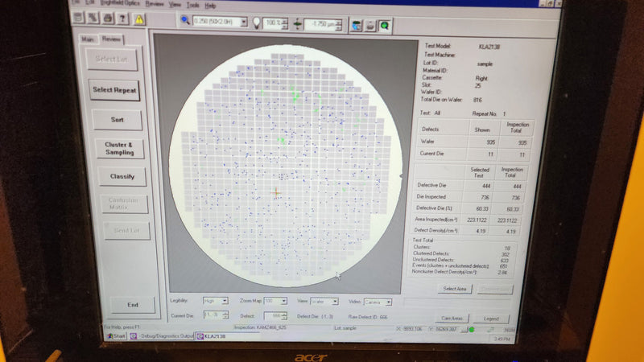Open the Review menu

[x=155, y=4]
